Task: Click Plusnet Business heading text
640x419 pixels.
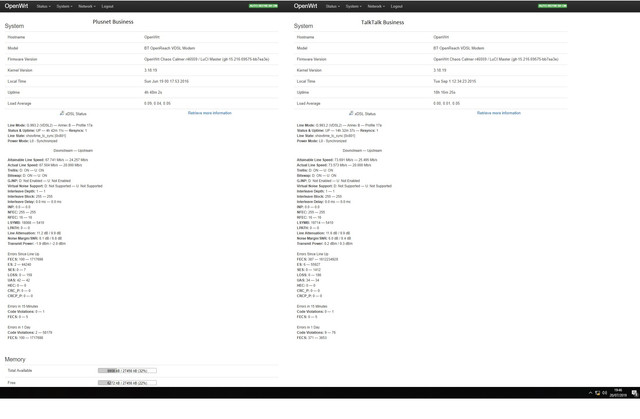Action: click(x=113, y=22)
